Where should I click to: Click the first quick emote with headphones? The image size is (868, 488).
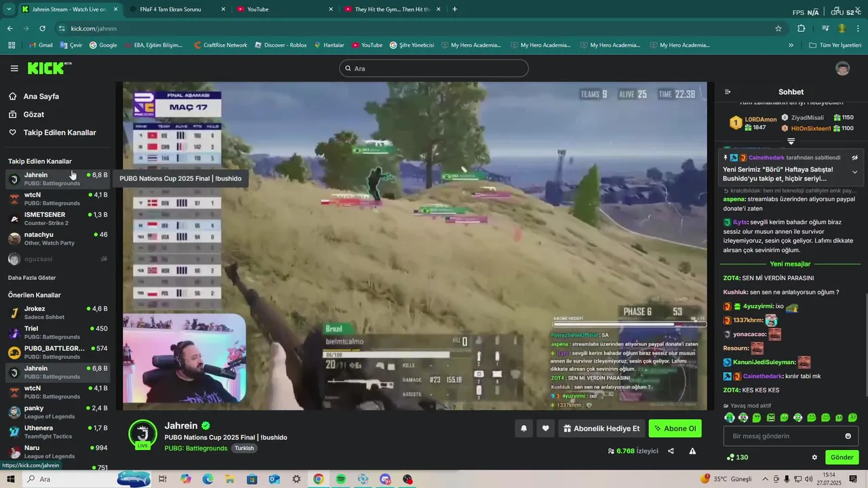730,418
